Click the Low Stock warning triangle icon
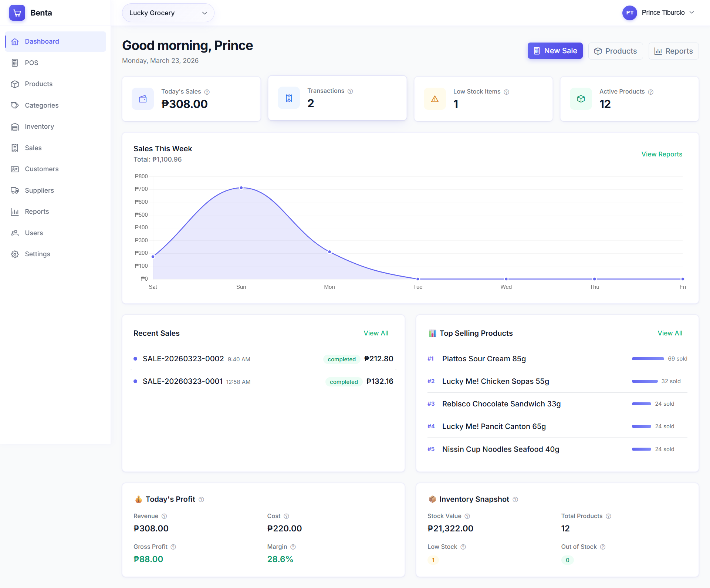 tap(435, 99)
